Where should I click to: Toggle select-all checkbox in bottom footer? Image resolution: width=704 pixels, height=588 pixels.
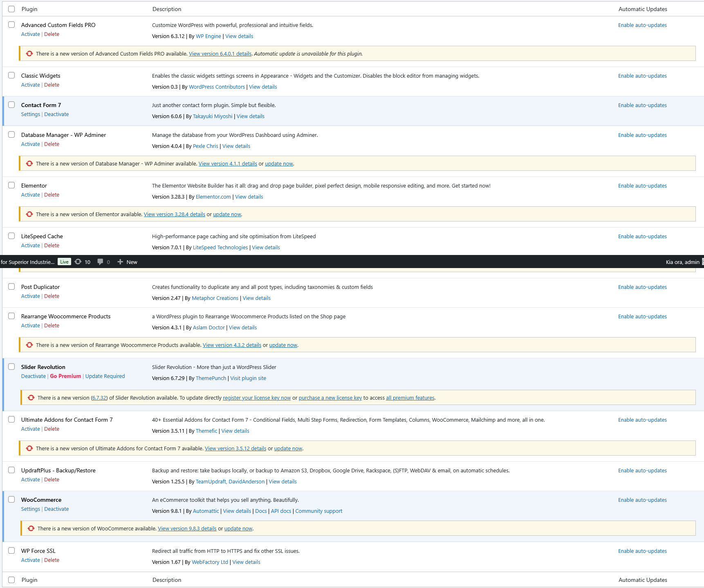point(11,580)
